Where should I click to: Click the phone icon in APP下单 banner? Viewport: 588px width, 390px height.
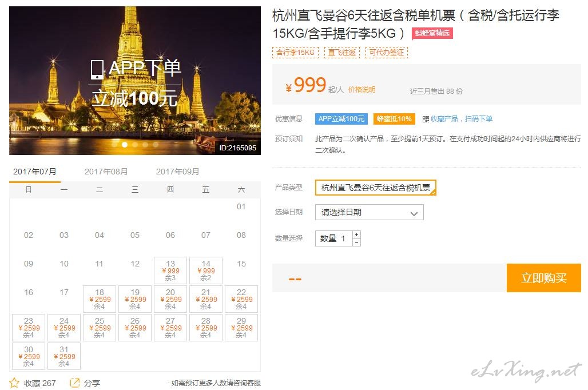pos(97,69)
